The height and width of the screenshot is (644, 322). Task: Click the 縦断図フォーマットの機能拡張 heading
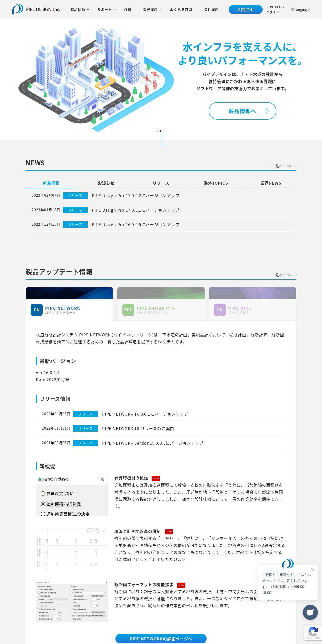click(144, 585)
